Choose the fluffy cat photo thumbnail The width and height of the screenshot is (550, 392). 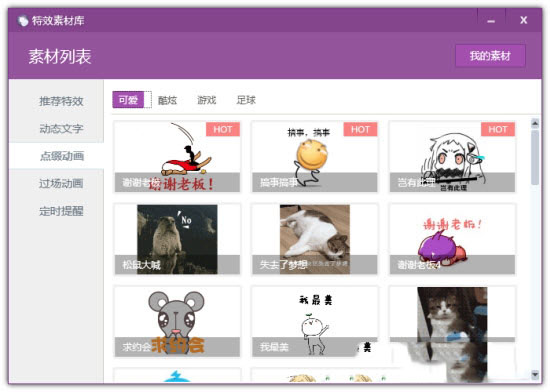[452, 322]
